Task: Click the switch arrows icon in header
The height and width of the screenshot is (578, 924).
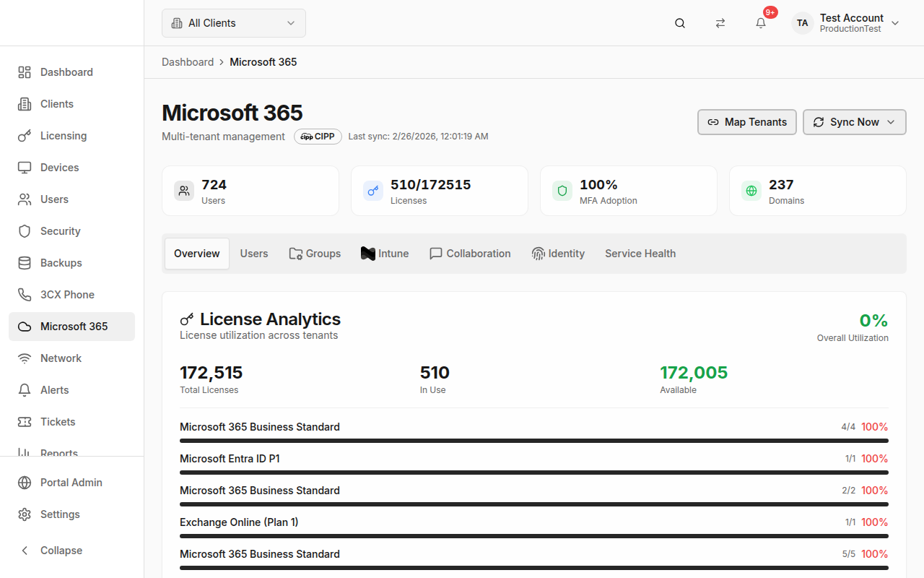Action: pyautogui.click(x=720, y=23)
